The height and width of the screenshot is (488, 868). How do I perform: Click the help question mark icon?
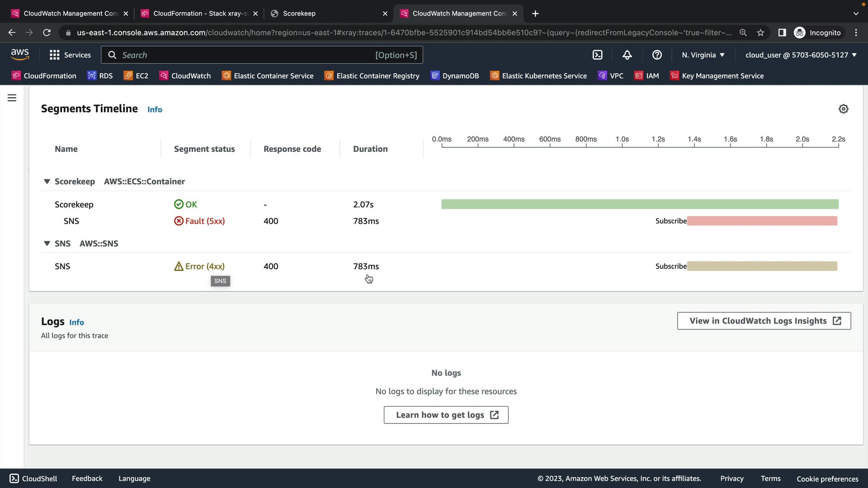coord(657,55)
